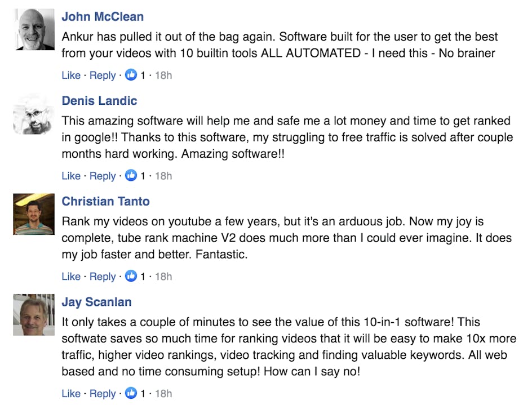Click the 18h timestamp on Jay Scanlan's comment
Image resolution: width=532 pixels, height=405 pixels.
(163, 394)
